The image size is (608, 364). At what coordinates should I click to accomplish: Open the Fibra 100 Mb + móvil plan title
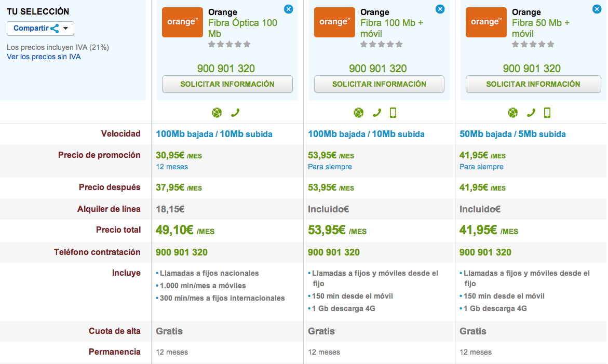(x=391, y=28)
